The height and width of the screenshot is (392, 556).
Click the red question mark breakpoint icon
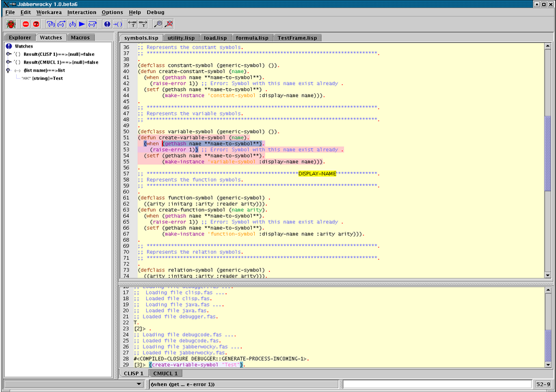click(x=36, y=24)
